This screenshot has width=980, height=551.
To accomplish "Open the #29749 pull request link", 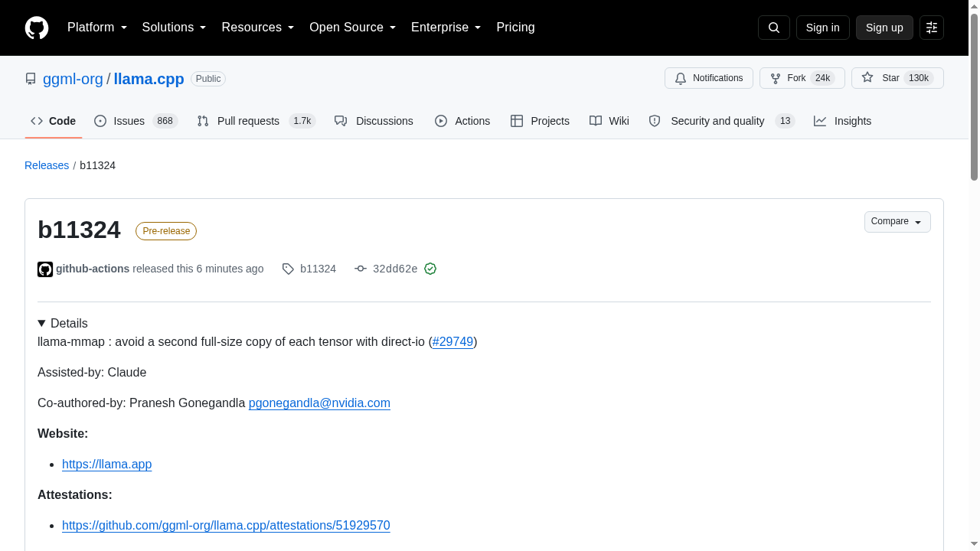I will click(x=452, y=342).
